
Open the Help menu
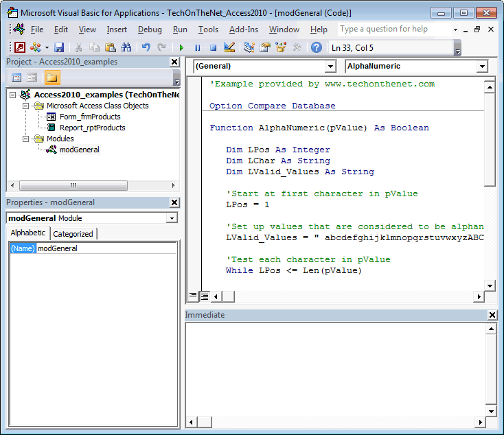(319, 30)
